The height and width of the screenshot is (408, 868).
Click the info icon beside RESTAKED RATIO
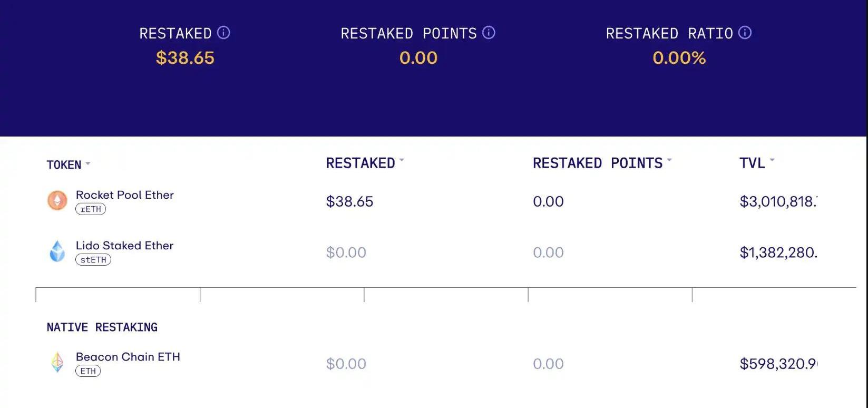745,33
